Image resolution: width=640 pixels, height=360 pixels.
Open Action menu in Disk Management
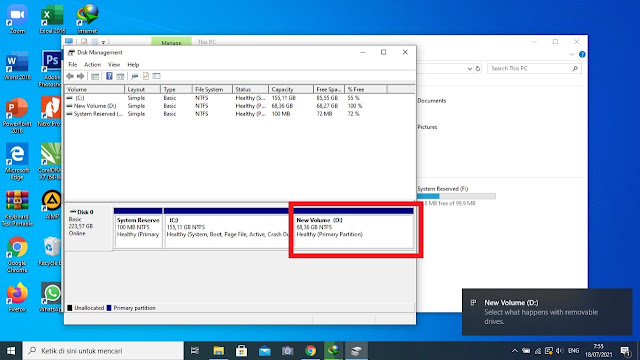(92, 64)
